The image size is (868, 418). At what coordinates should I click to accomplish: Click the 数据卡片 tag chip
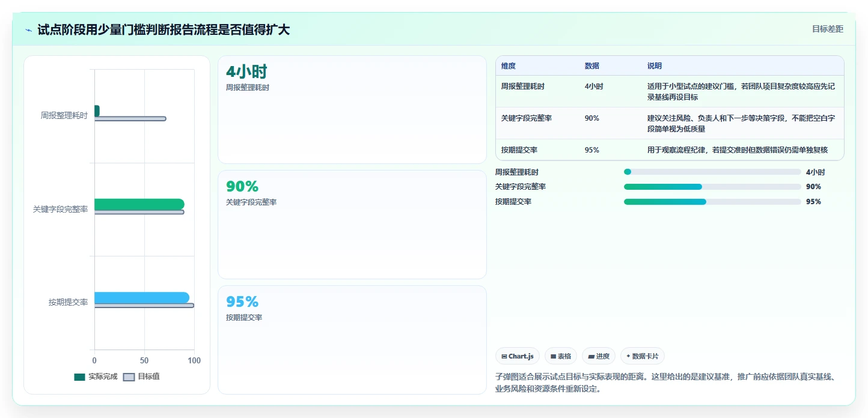click(643, 356)
